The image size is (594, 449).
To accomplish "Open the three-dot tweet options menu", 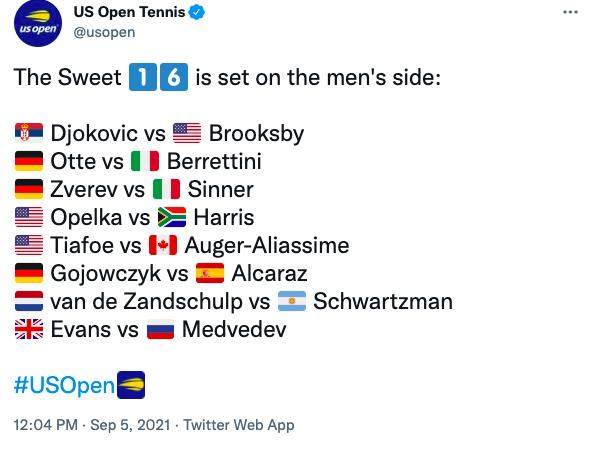I will coord(570,12).
